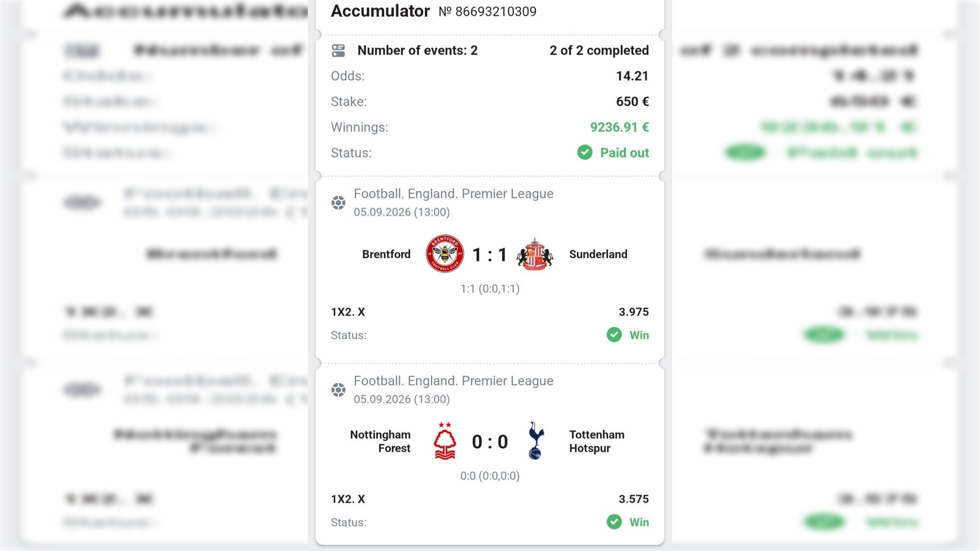The image size is (980, 551).
Task: Click the 2 of 2 completed label
Action: pos(599,50)
